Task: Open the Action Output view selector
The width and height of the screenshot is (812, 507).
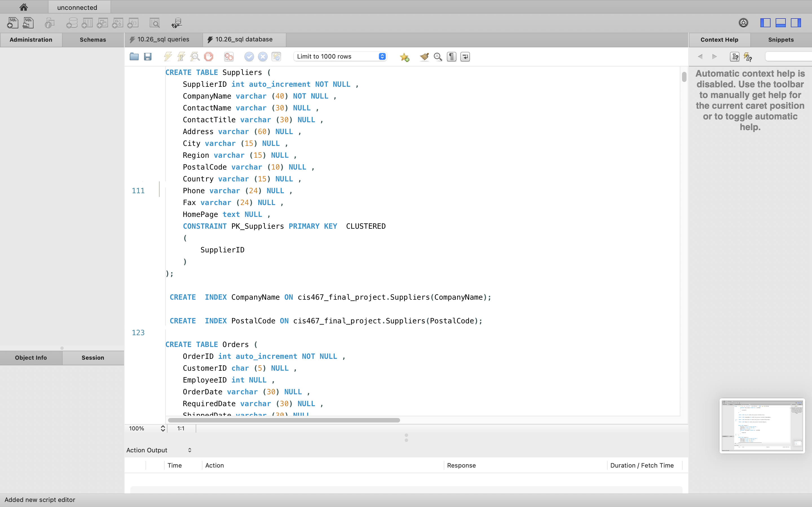Action: click(189, 450)
